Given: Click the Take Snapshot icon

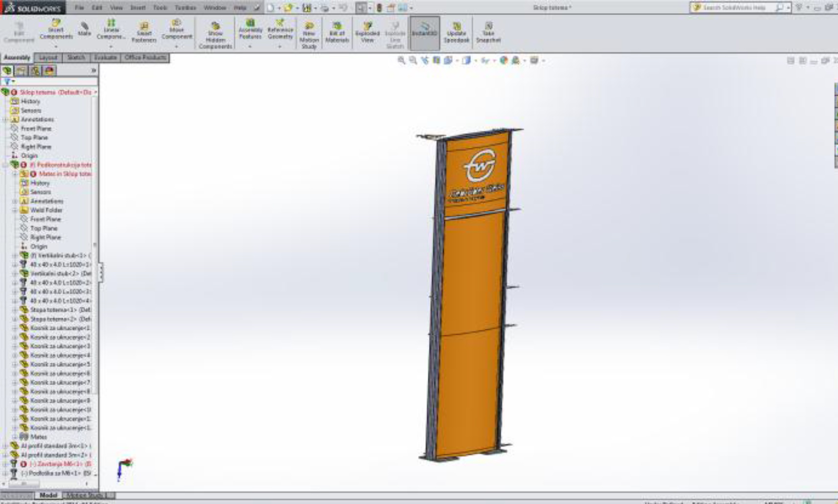Looking at the screenshot, I should pyautogui.click(x=488, y=32).
